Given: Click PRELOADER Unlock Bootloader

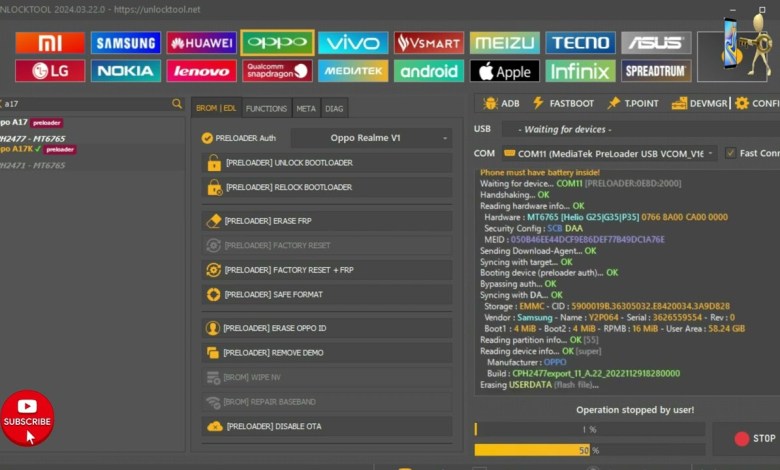Looking at the screenshot, I should coord(327,163).
